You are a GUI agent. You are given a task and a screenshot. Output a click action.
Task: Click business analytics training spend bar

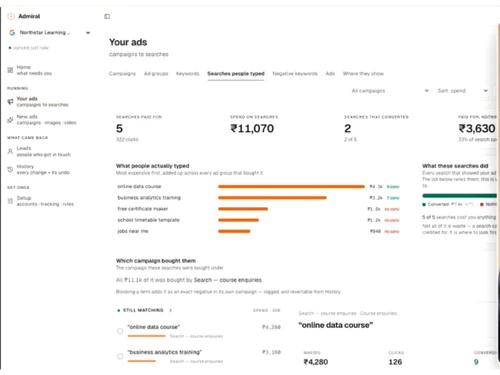point(272,198)
